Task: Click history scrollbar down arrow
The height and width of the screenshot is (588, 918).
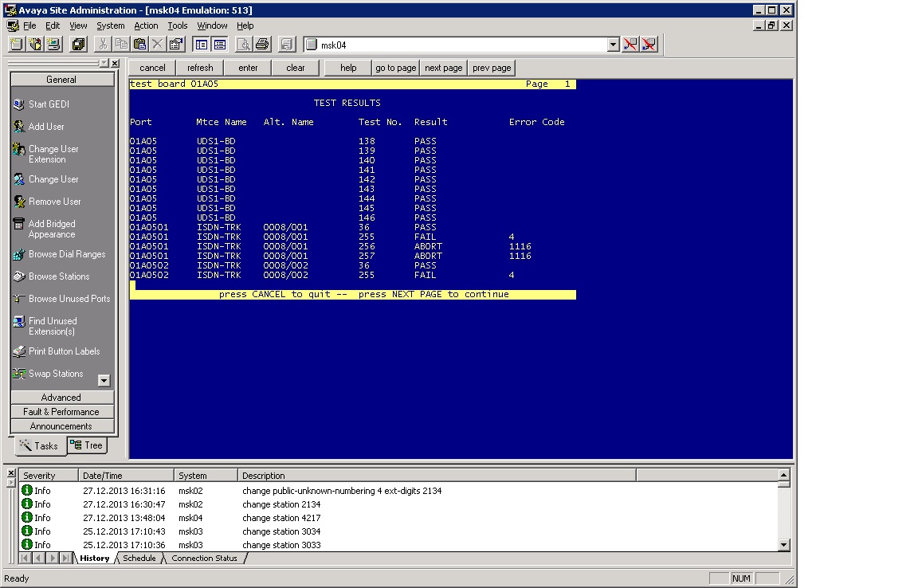Action: [x=784, y=545]
